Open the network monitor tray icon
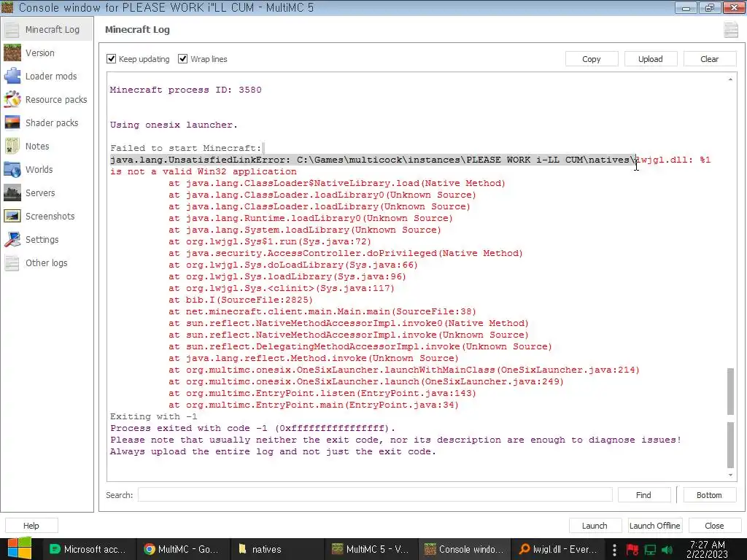The height and width of the screenshot is (560, 747). pos(650,550)
